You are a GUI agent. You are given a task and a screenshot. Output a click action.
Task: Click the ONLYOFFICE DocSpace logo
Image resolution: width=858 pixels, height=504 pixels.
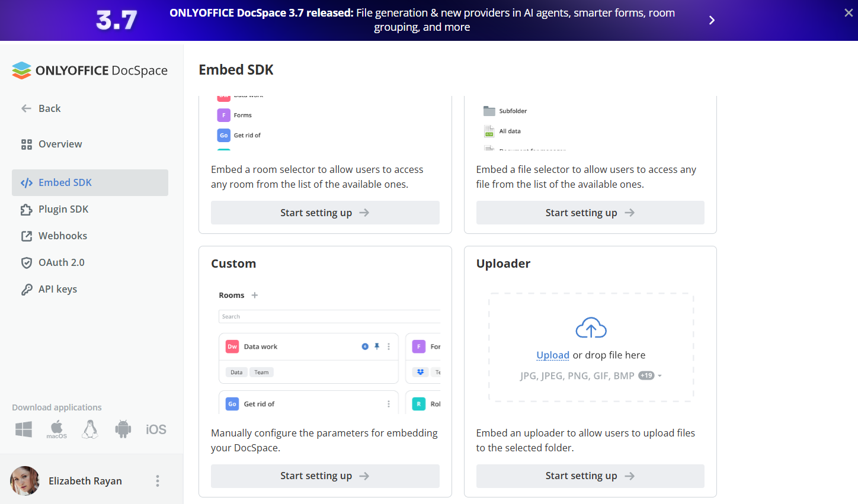(89, 70)
